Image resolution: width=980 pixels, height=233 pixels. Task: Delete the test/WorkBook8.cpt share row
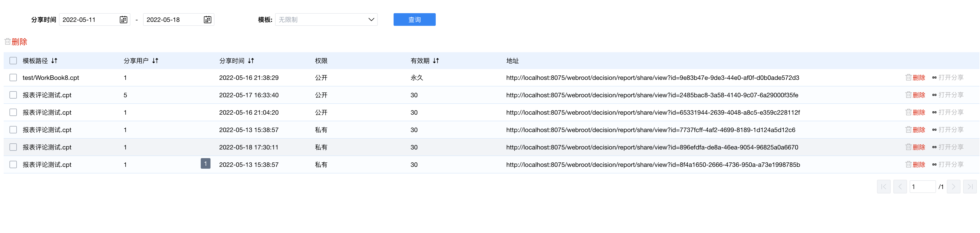coord(915,78)
